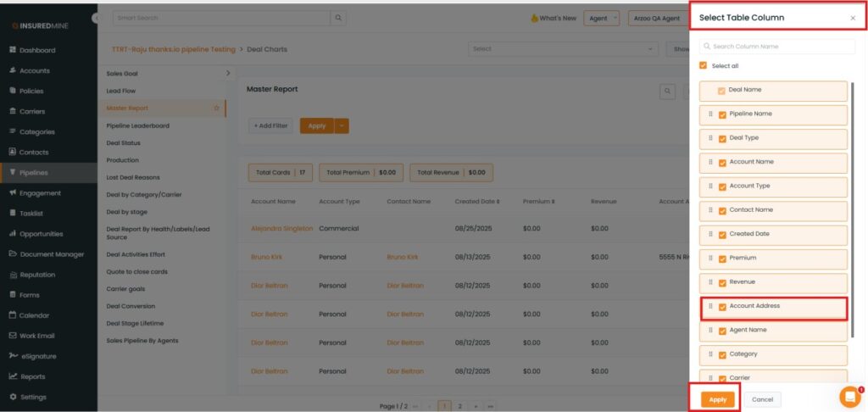The width and height of the screenshot is (868, 412).
Task: Open the Agent dropdown in top bar
Action: [x=601, y=18]
